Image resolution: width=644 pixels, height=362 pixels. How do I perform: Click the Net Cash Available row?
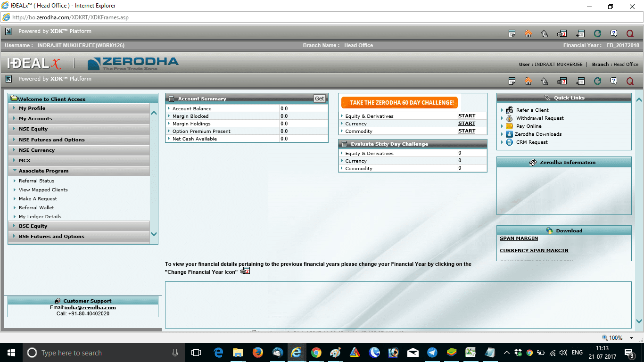247,139
